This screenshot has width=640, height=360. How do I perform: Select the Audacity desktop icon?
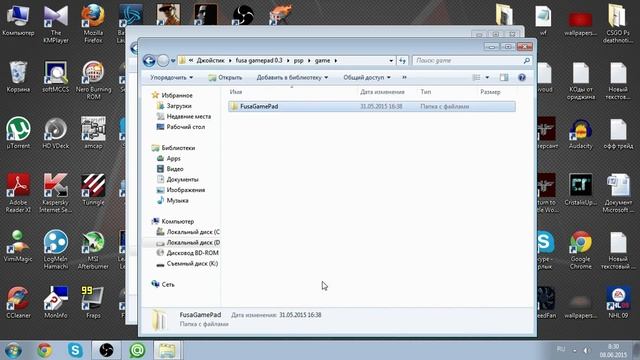580,133
